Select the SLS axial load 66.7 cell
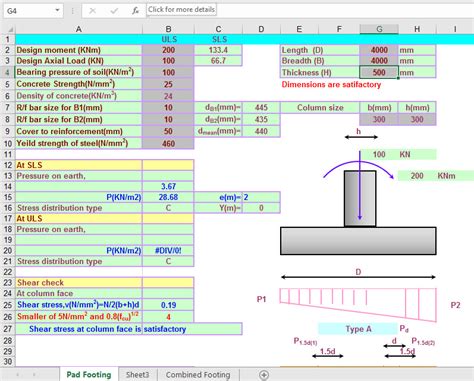 [x=218, y=61]
